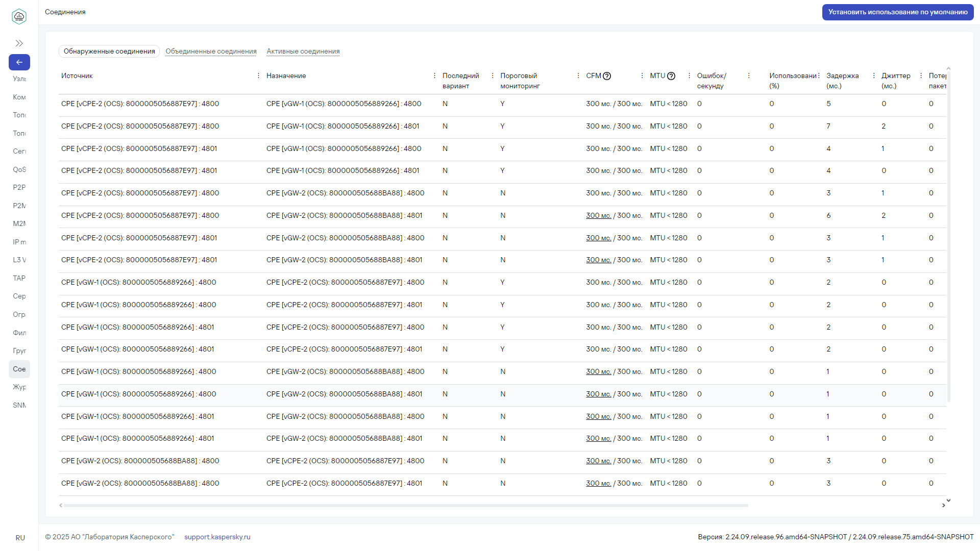Click jitter value 2 in second row

point(884,126)
